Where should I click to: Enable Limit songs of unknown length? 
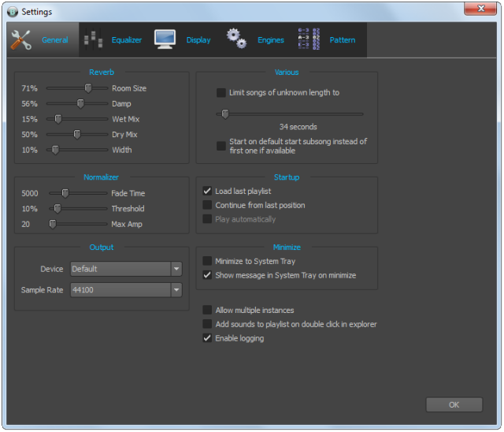point(221,93)
